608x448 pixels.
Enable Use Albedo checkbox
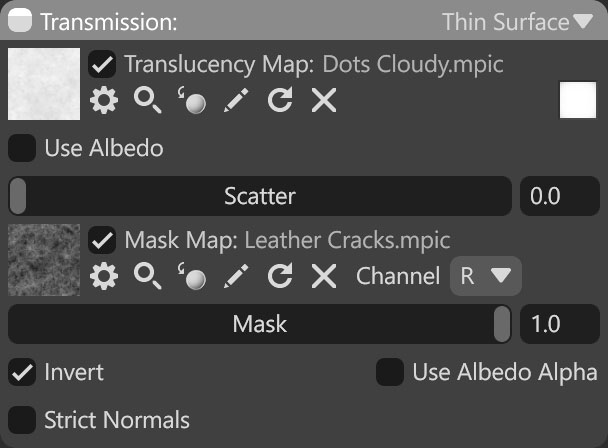pyautogui.click(x=22, y=148)
